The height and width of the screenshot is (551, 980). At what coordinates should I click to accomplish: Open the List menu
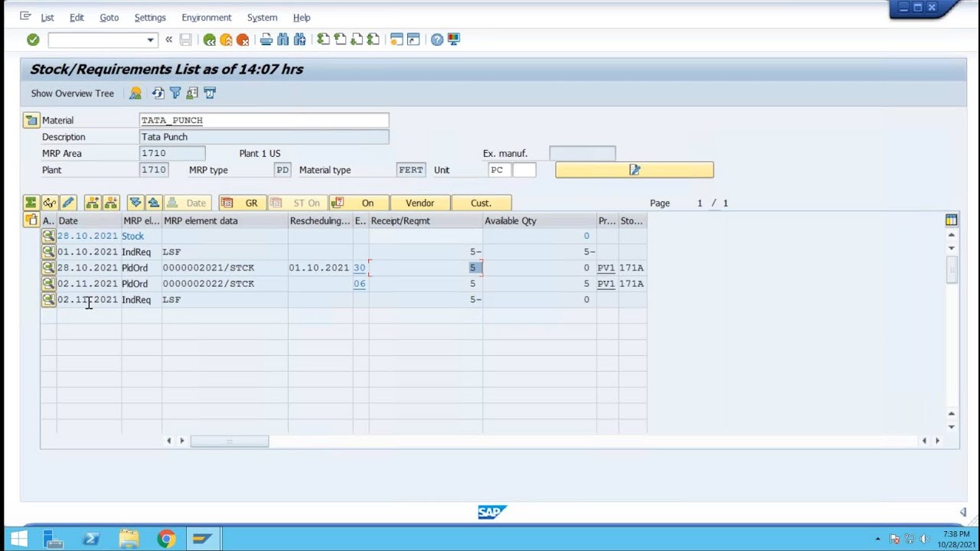coord(47,18)
